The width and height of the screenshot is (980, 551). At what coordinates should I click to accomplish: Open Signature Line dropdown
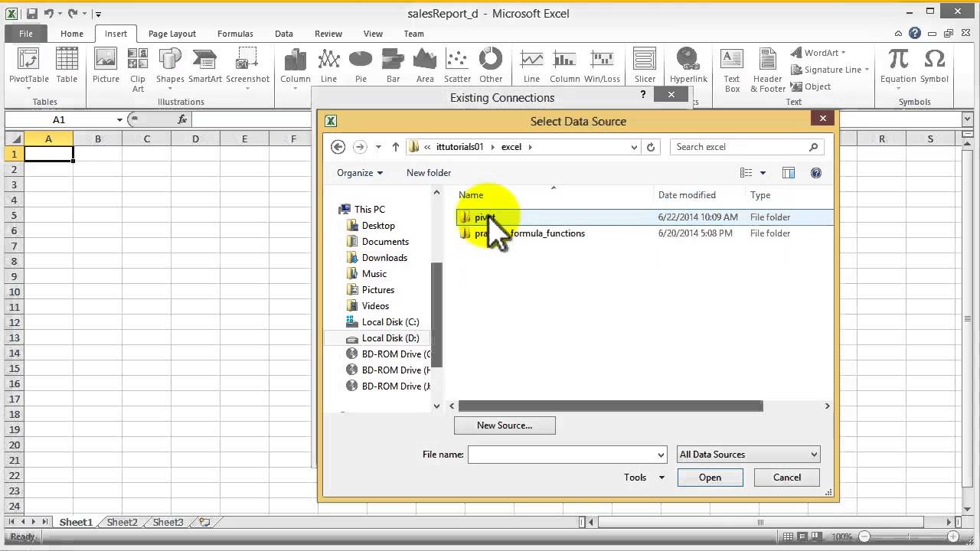830,70
